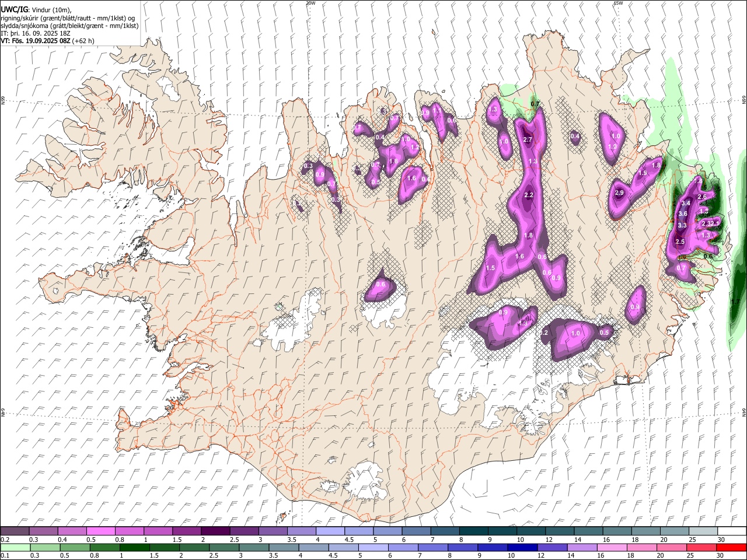Click the top-row legend swatch starting at 6

coord(416,531)
